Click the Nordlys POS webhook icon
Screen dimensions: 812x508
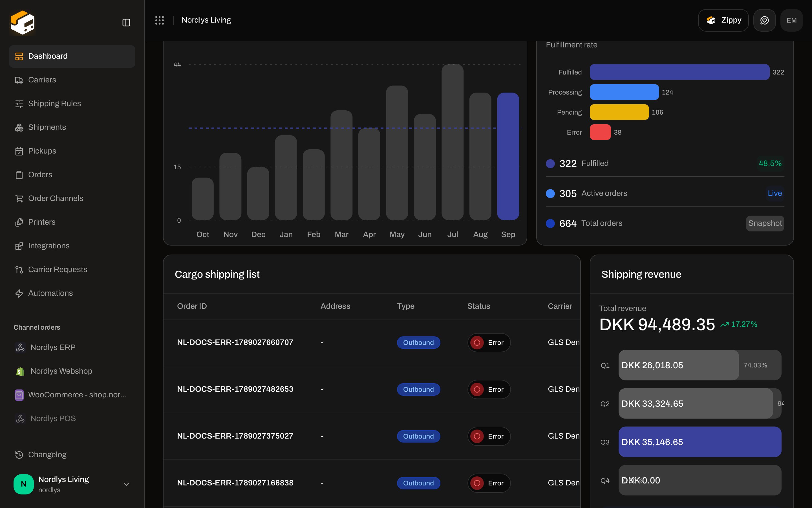tap(20, 418)
